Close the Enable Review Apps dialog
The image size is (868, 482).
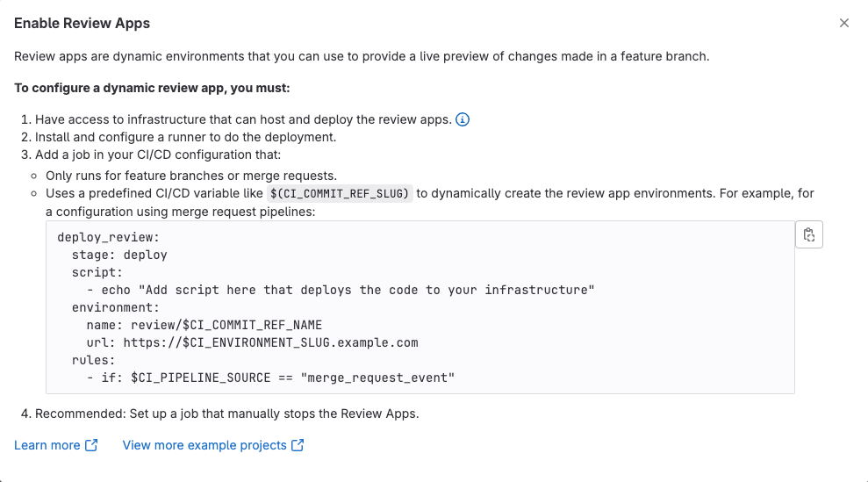point(844,23)
